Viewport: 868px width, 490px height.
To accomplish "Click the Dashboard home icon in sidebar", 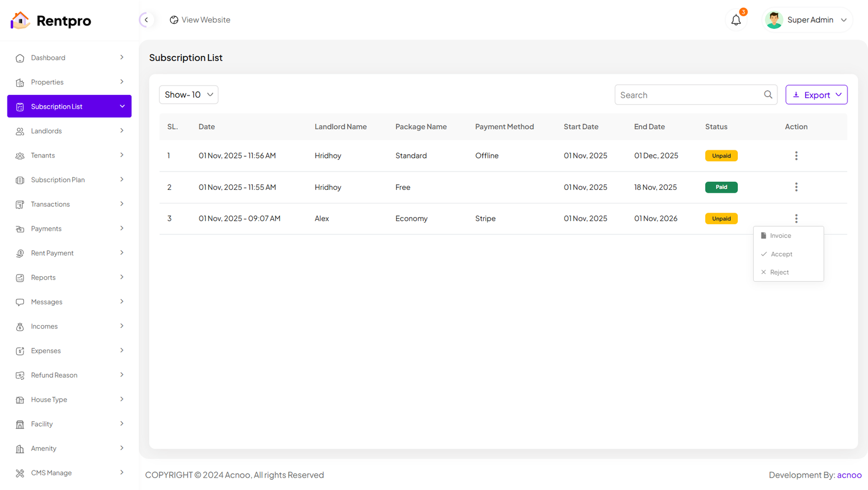I will (x=20, y=58).
